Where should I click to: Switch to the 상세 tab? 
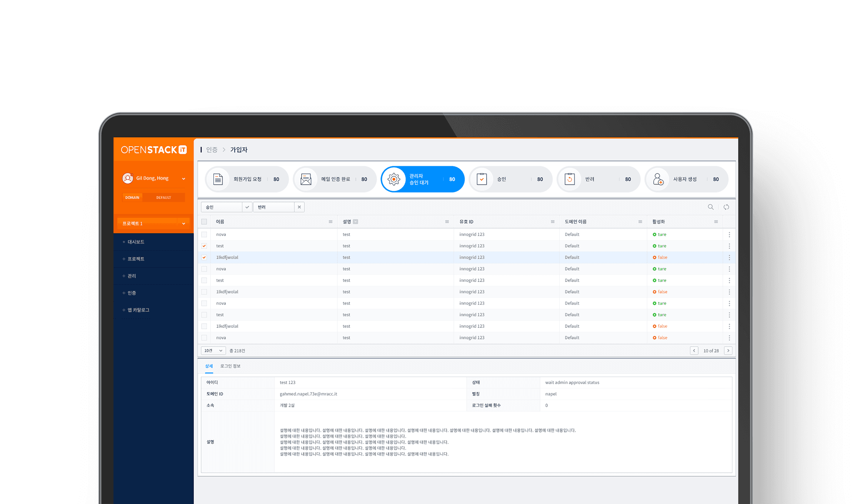(209, 366)
